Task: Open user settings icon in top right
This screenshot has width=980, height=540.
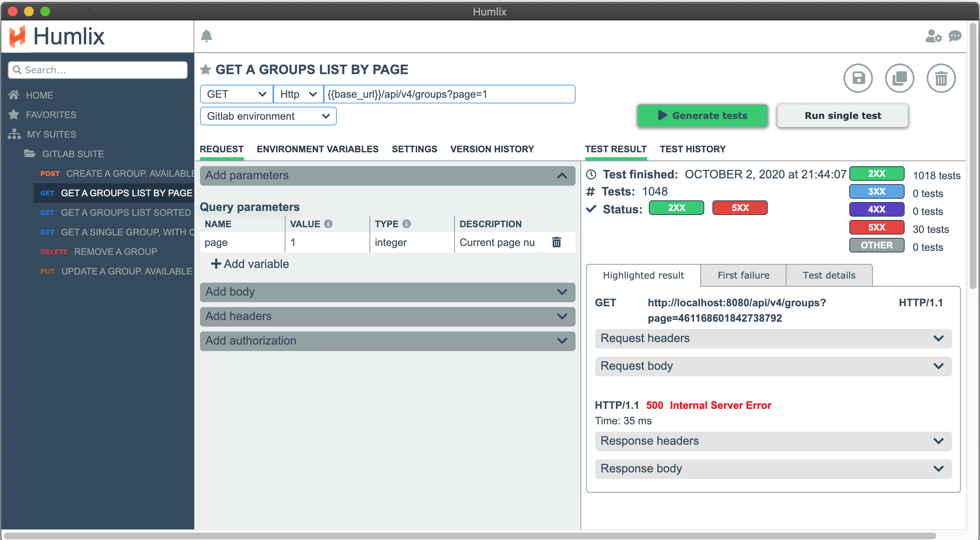Action: (933, 36)
